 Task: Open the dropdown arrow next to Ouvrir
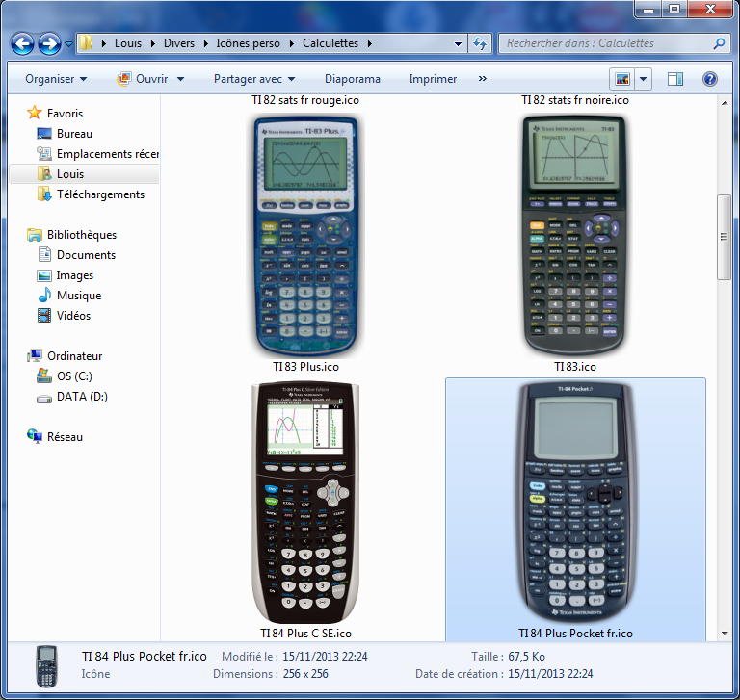[181, 79]
